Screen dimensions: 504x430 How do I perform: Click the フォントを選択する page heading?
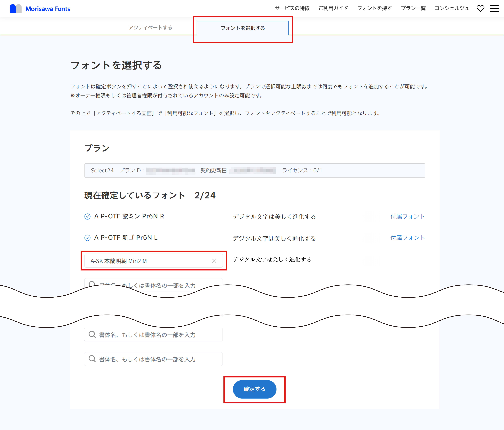(116, 65)
